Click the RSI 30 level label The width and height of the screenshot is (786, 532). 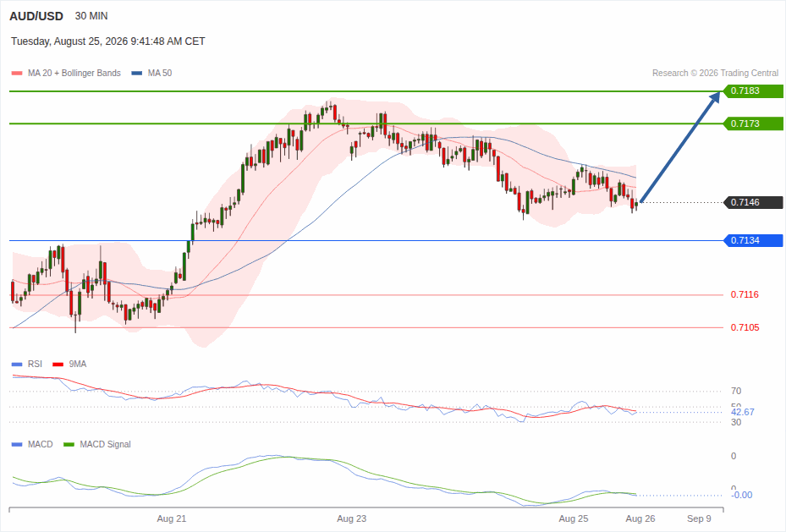point(736,422)
